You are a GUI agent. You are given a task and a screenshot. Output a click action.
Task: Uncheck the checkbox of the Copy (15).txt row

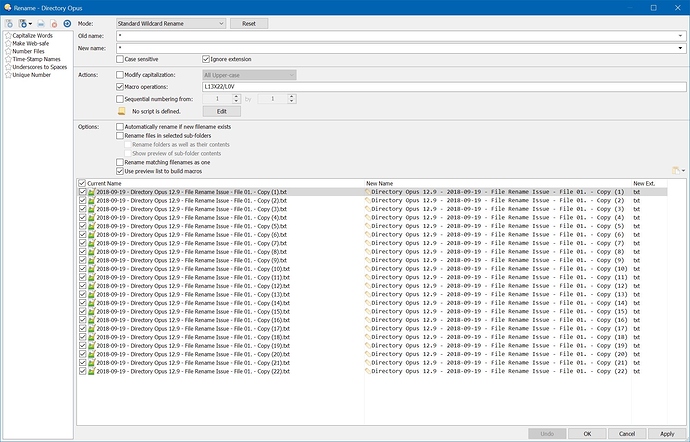[82, 311]
